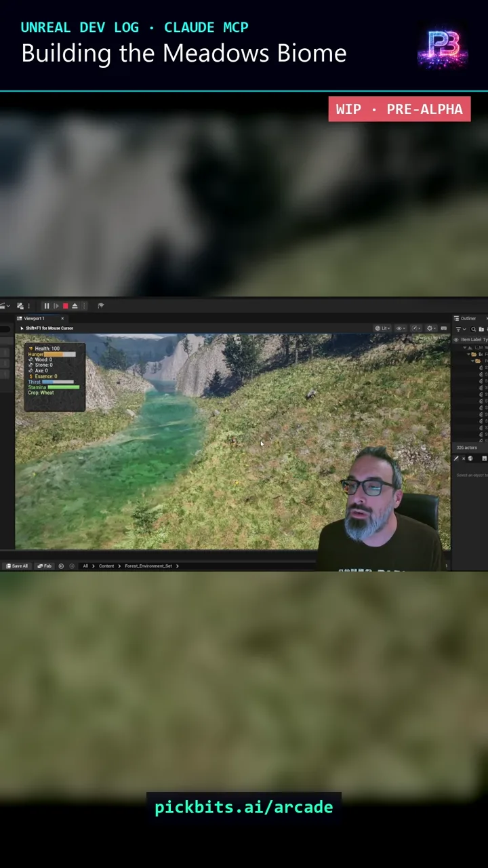
Task: Expand the viewport options arrow beside Shift+F1 hint
Action: 22,328
